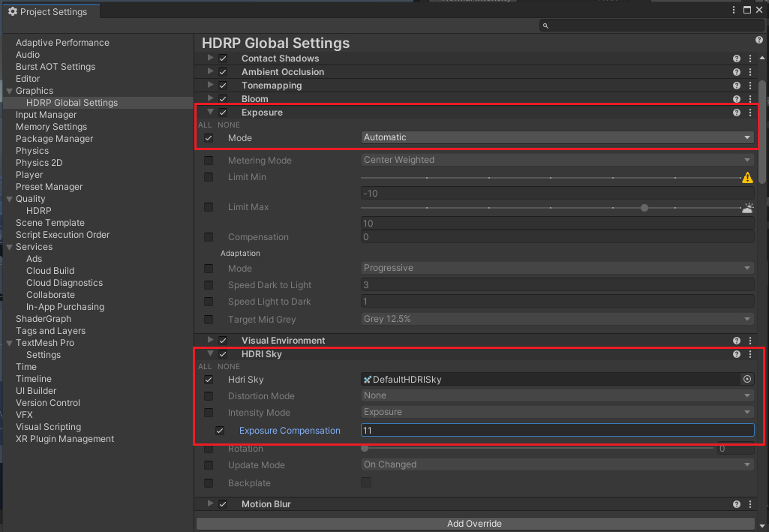Click the Limit Max slider handle

point(644,208)
